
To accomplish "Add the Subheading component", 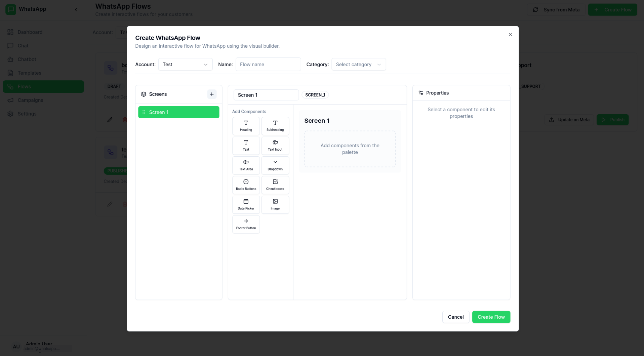I will click(x=275, y=126).
